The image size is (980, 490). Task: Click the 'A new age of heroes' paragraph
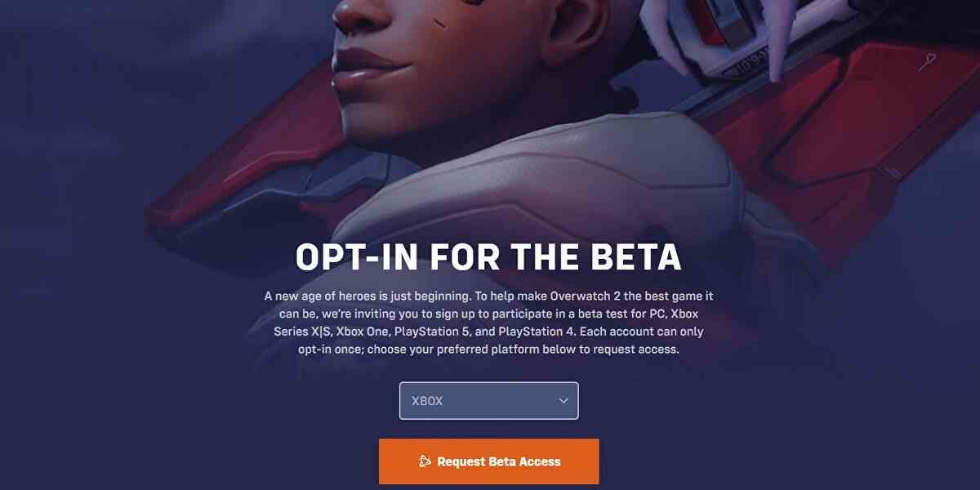488,323
